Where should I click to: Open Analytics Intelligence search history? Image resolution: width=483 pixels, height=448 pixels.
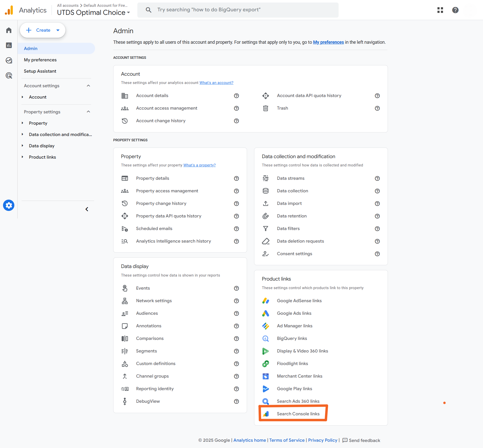coord(174,241)
